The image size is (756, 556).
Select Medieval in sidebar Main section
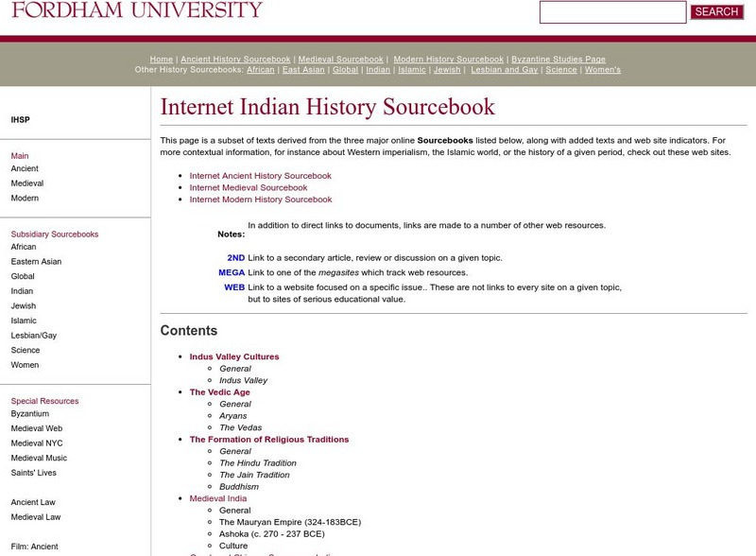point(27,183)
